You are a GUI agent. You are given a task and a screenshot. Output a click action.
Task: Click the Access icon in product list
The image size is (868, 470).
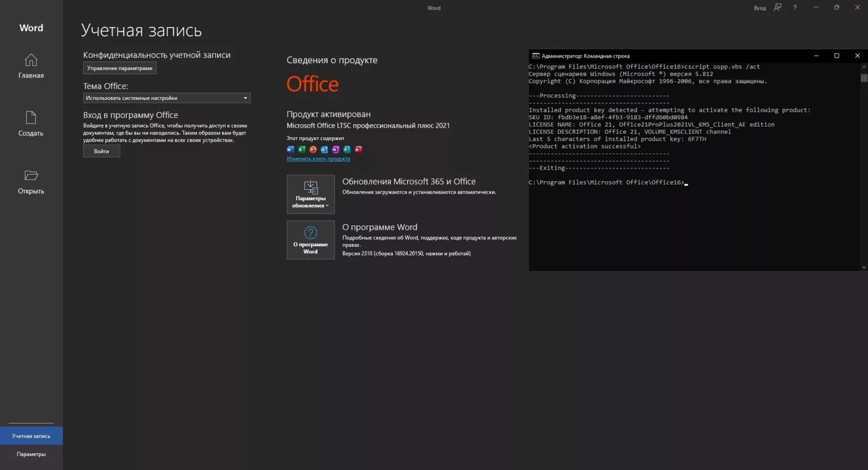(x=358, y=150)
